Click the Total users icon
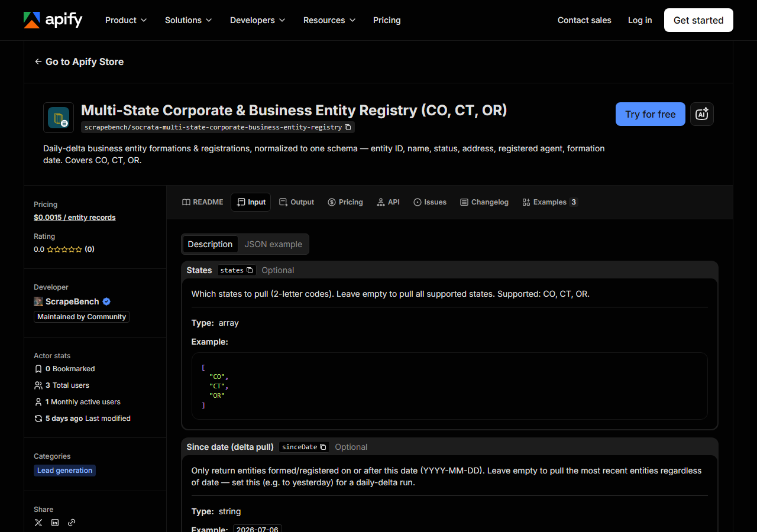This screenshot has width=757, height=532. pos(38,385)
